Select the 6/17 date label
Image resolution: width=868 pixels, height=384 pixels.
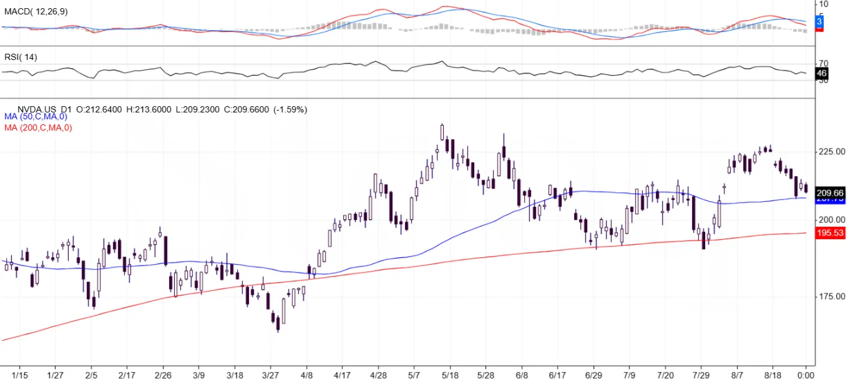click(557, 375)
